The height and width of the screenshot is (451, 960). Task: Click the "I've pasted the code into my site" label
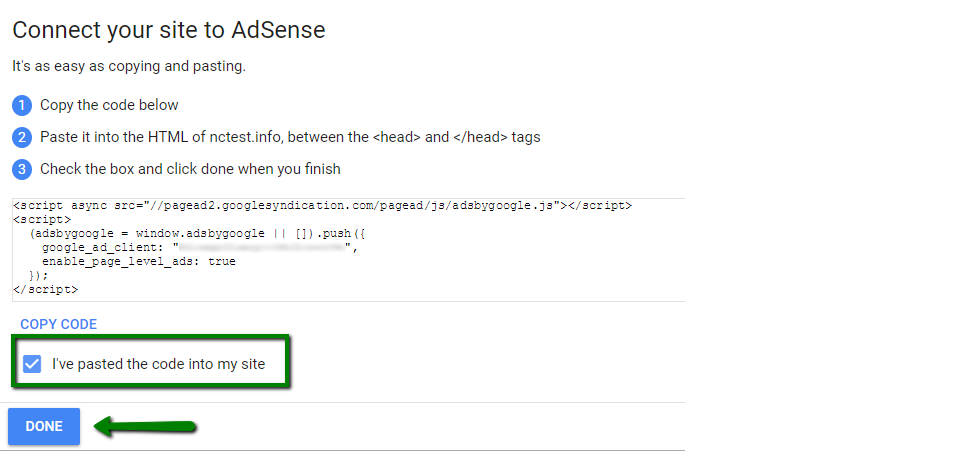pos(159,364)
